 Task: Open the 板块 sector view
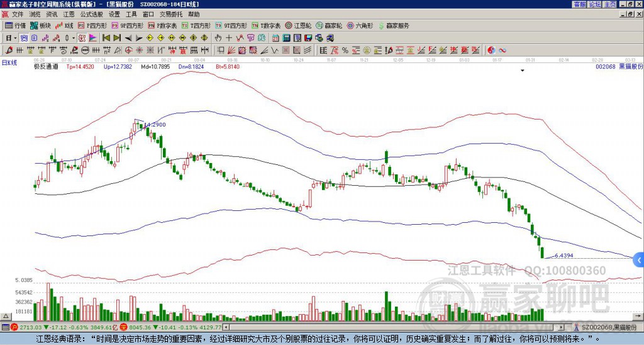[41, 26]
